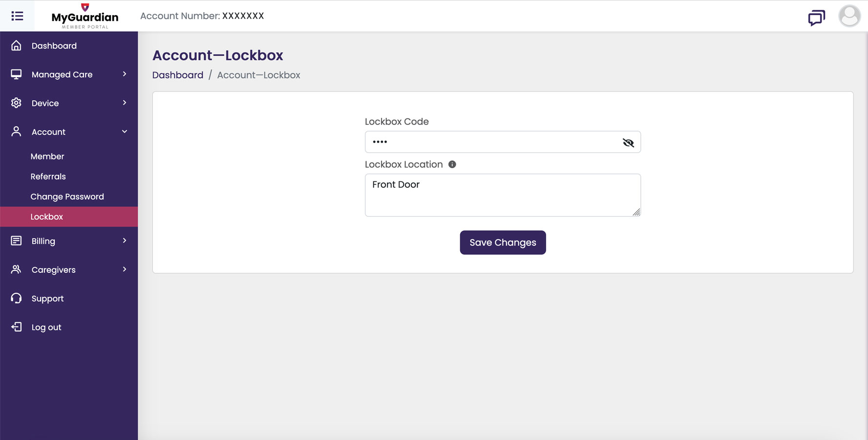The height and width of the screenshot is (440, 868).
Task: Click the Device gear icon
Action: click(x=16, y=103)
